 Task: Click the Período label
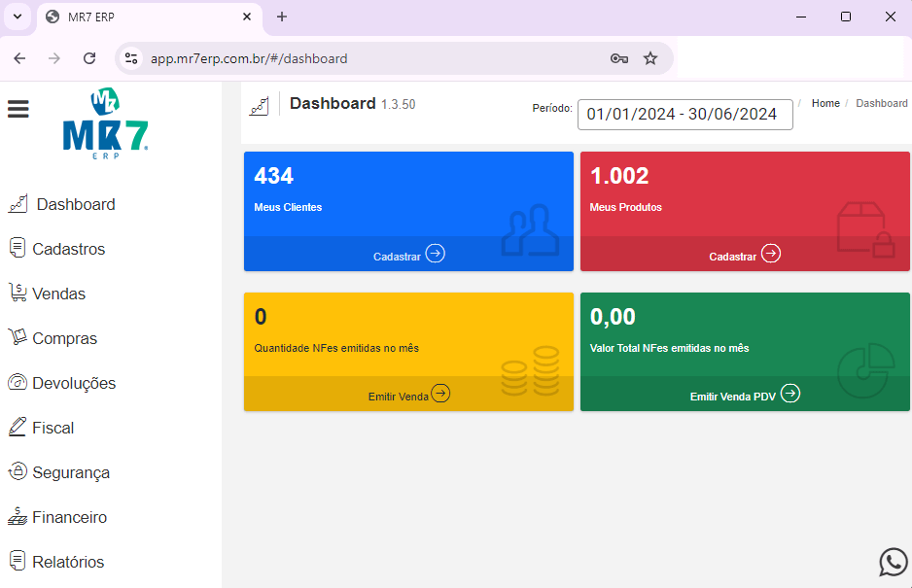pyautogui.click(x=552, y=108)
